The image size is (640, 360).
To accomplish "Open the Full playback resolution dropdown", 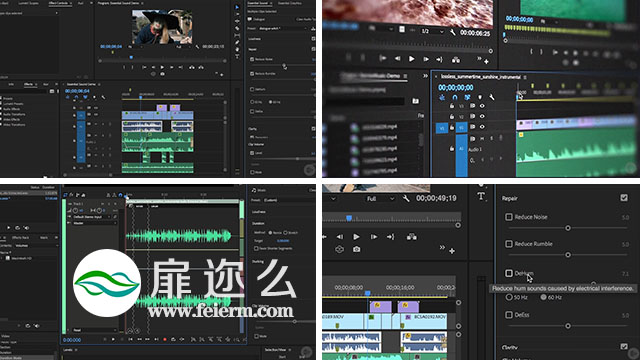I will pyautogui.click(x=380, y=198).
